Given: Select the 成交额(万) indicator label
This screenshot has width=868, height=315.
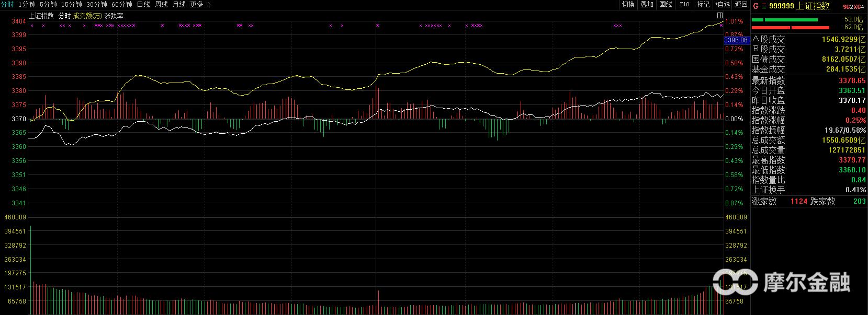Looking at the screenshot, I should [87, 16].
